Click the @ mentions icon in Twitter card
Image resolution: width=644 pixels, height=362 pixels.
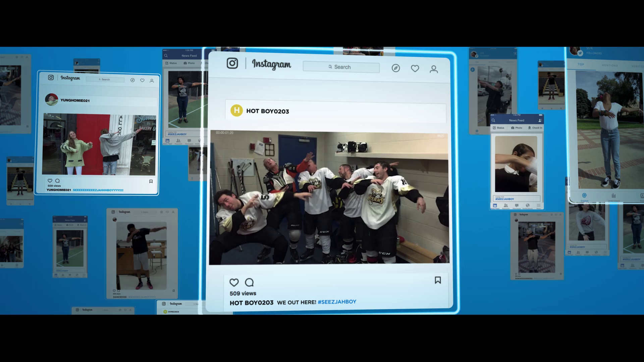point(584,195)
